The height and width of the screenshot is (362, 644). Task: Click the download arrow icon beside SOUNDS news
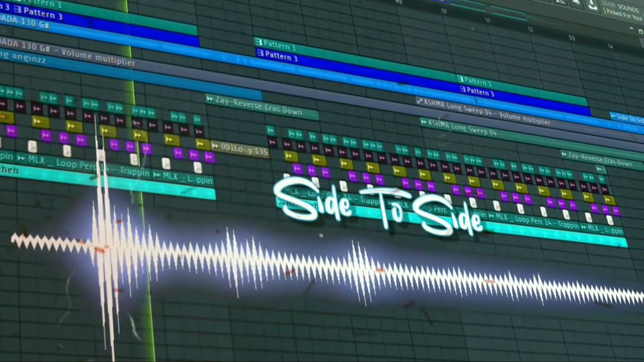point(593,6)
